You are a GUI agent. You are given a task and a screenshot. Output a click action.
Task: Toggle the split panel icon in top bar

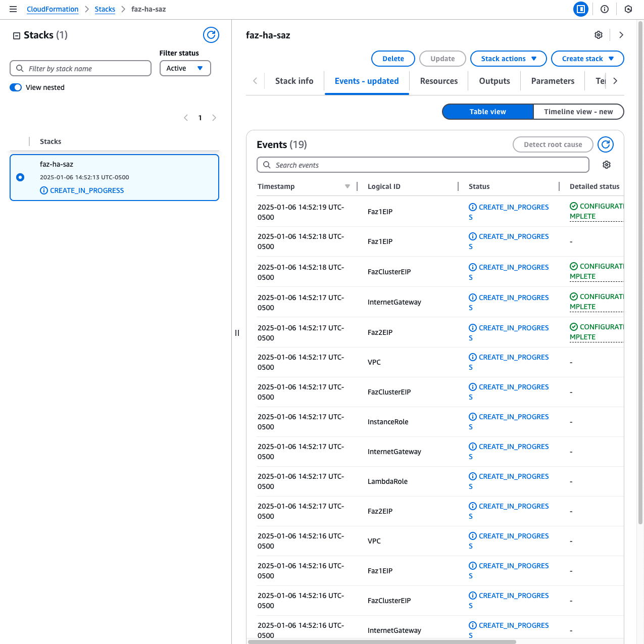(581, 9)
